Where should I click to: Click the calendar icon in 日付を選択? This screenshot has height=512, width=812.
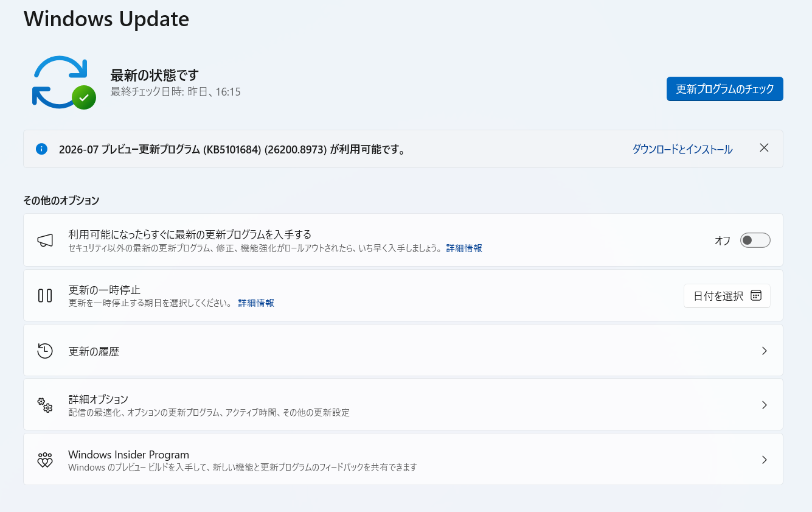[756, 296]
